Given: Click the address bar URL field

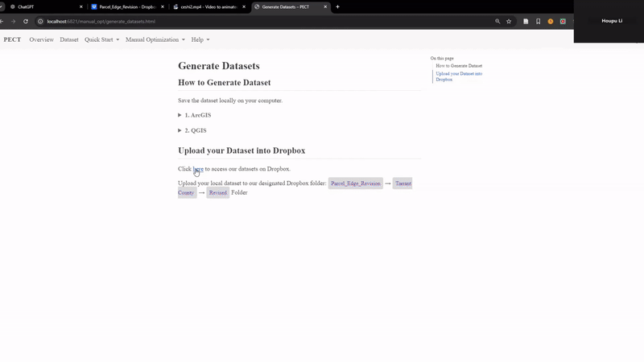Looking at the screenshot, I should coord(242,22).
